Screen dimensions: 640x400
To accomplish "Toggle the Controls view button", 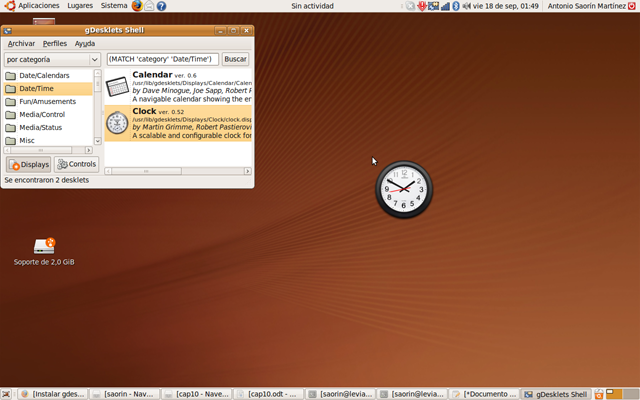I will (x=77, y=164).
